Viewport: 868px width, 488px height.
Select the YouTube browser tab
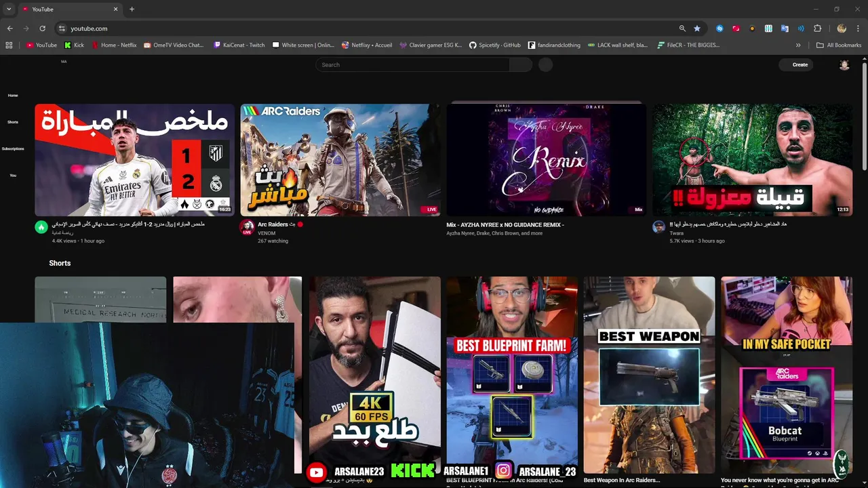point(69,9)
